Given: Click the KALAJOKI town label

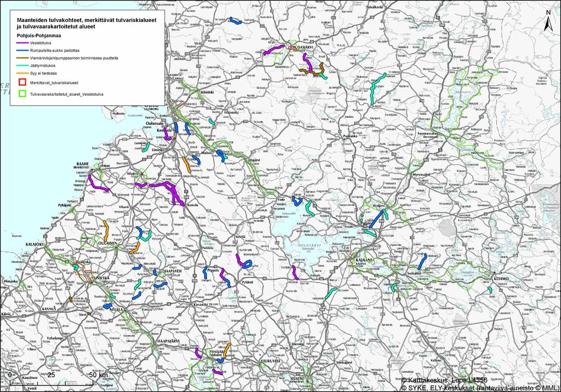Looking at the screenshot, I should pyautogui.click(x=35, y=244).
